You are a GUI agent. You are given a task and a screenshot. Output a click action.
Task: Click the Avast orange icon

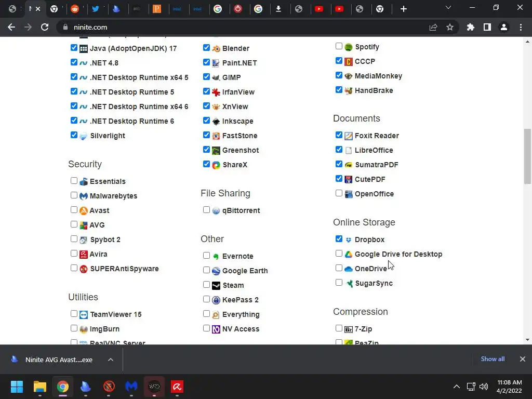(x=84, y=211)
